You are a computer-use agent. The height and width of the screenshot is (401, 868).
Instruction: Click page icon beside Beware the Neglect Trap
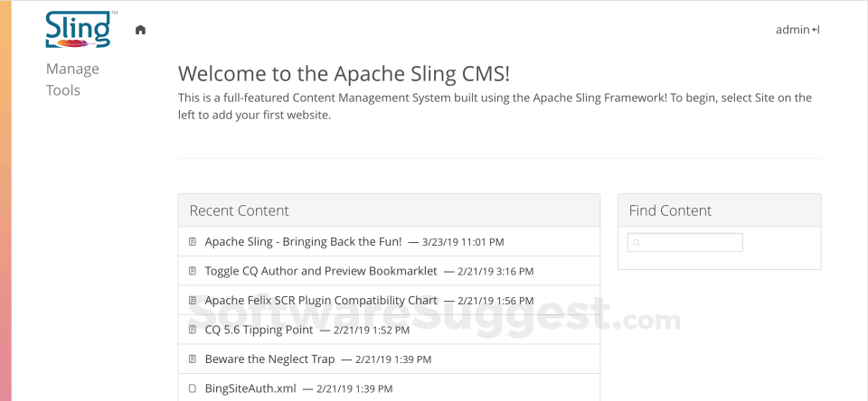pos(192,359)
